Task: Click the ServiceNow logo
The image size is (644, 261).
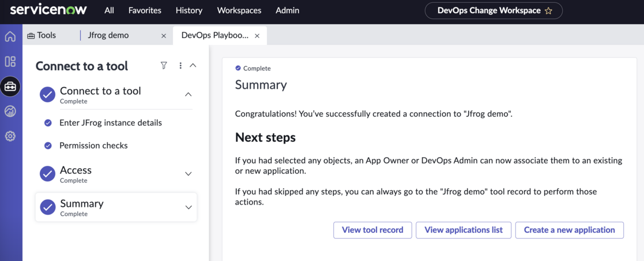Action: (48, 10)
